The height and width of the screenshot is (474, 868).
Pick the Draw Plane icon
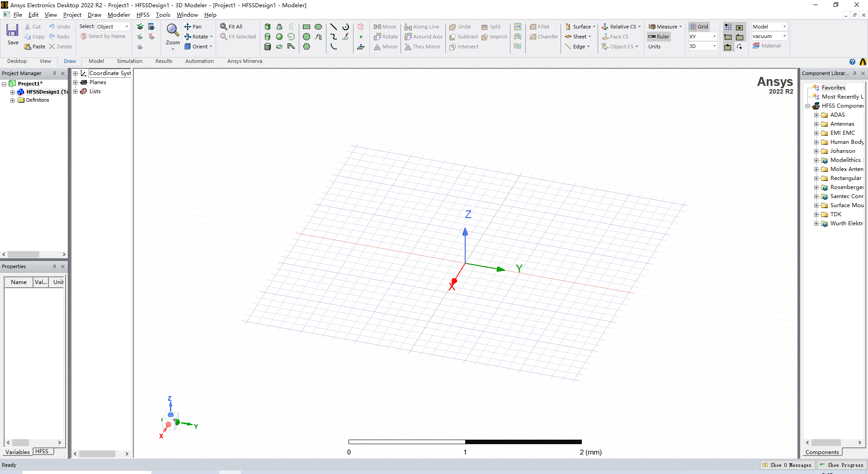[x=361, y=47]
